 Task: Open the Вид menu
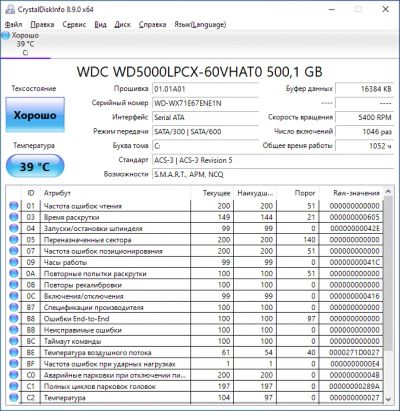pos(100,24)
